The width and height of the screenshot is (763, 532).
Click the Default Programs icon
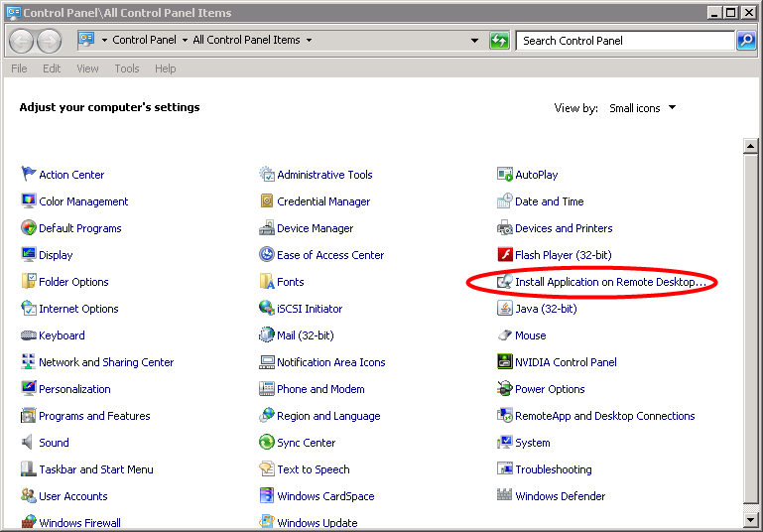point(28,227)
